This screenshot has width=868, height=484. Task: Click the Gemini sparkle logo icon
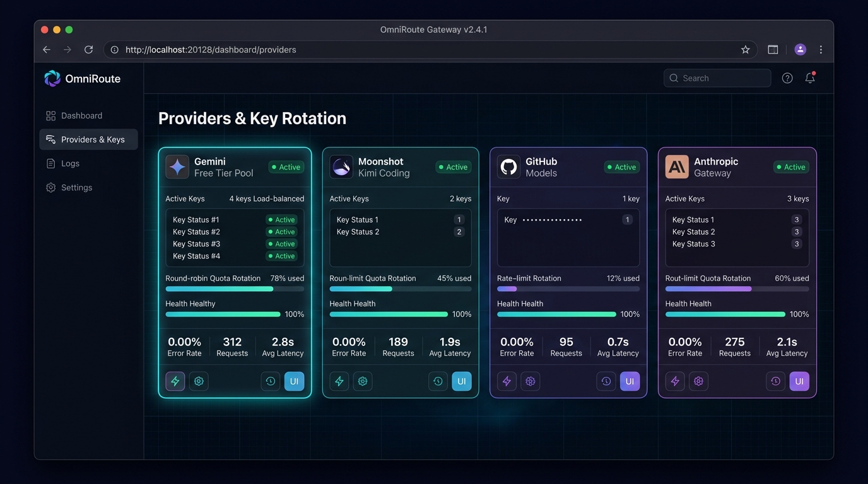(x=177, y=167)
